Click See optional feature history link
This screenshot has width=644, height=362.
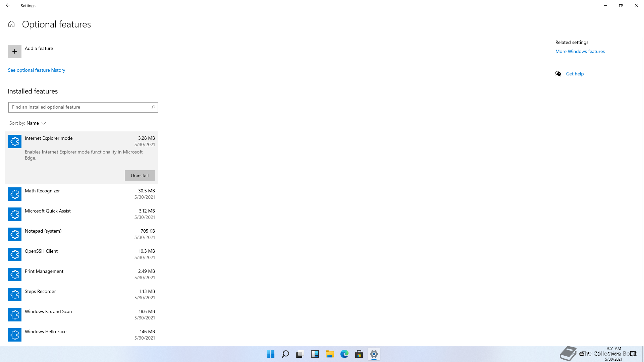(37, 70)
